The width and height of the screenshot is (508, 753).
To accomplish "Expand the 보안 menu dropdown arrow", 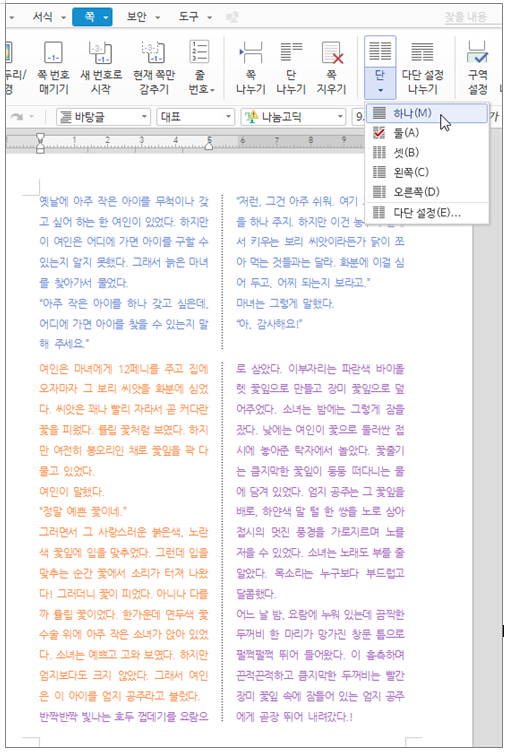I will coord(157,18).
